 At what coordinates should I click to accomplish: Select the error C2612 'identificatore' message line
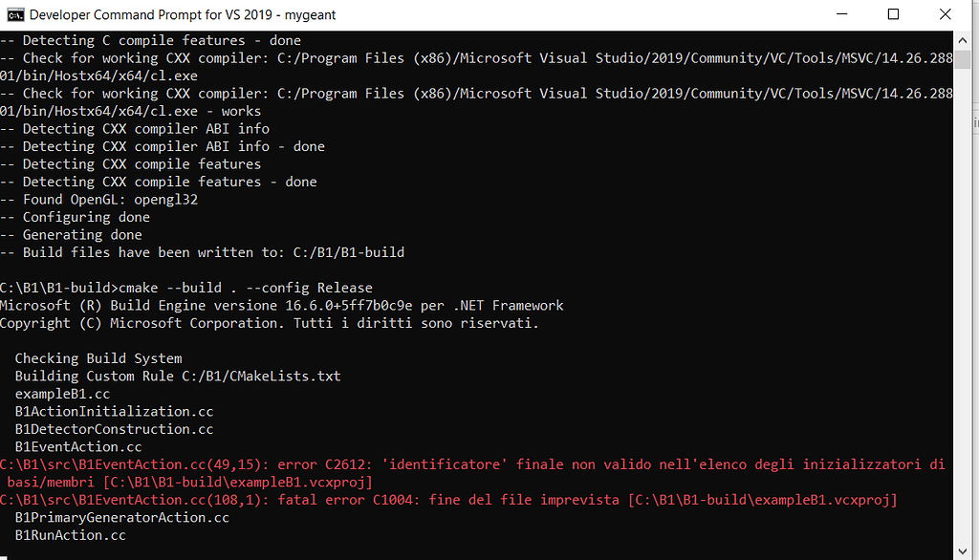point(382,463)
